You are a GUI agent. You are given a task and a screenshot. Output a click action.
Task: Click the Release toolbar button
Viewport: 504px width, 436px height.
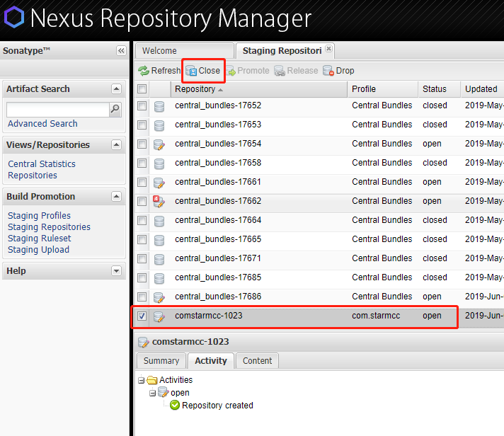296,71
